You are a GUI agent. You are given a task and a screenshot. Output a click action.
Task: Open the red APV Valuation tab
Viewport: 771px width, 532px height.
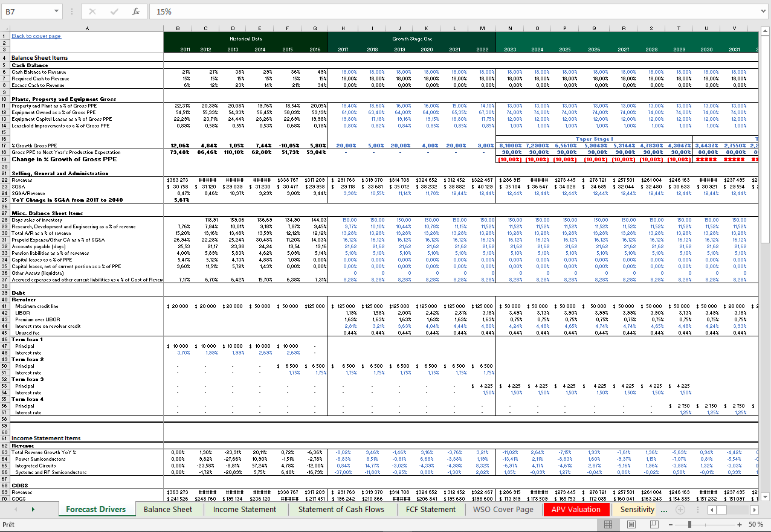click(x=576, y=509)
